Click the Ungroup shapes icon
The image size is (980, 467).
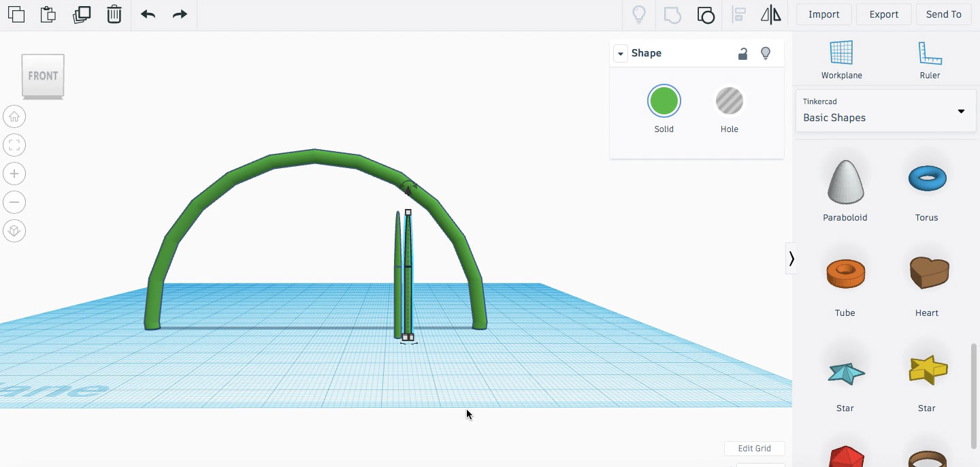(x=706, y=15)
